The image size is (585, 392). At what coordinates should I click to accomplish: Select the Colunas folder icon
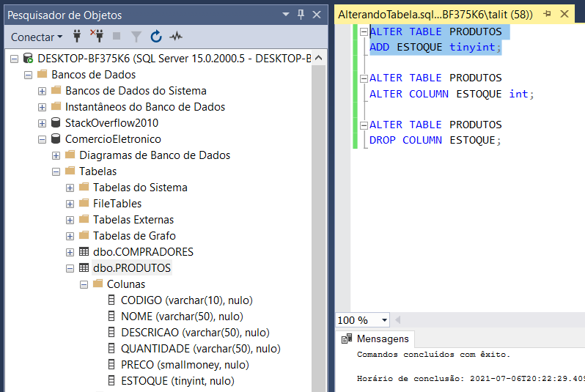(97, 284)
